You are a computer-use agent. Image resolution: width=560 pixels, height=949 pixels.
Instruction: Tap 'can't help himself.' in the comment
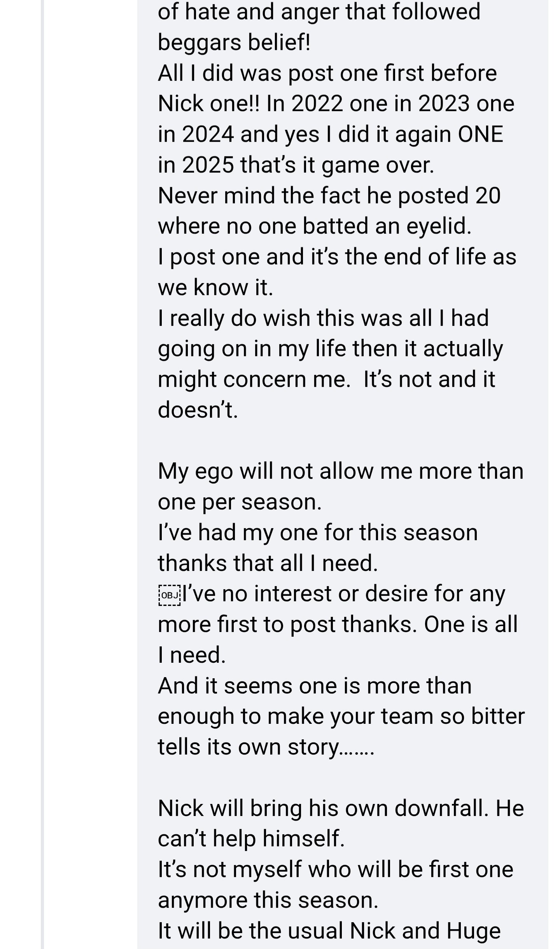251,839
